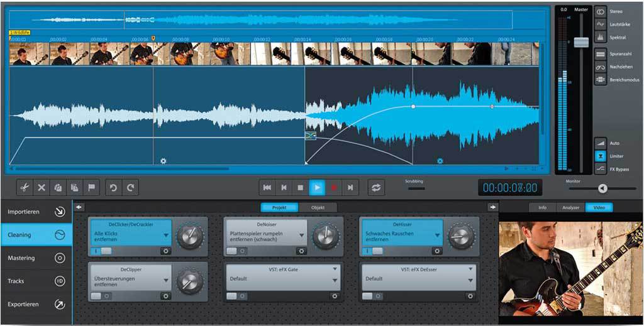Toggle the eFX DeEsser power switch
This screenshot has width=644, height=326.
(x=372, y=296)
